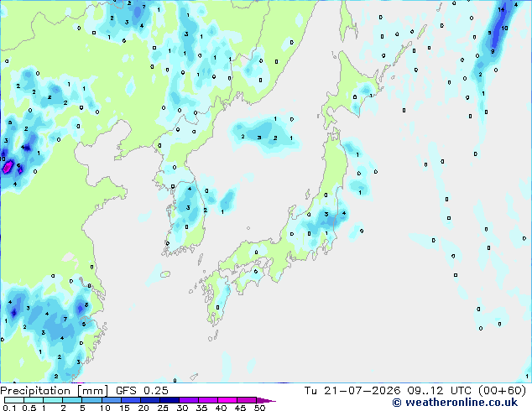Select the 20–25 mm legend color swatch
The image size is (532, 411).
(x=149, y=400)
